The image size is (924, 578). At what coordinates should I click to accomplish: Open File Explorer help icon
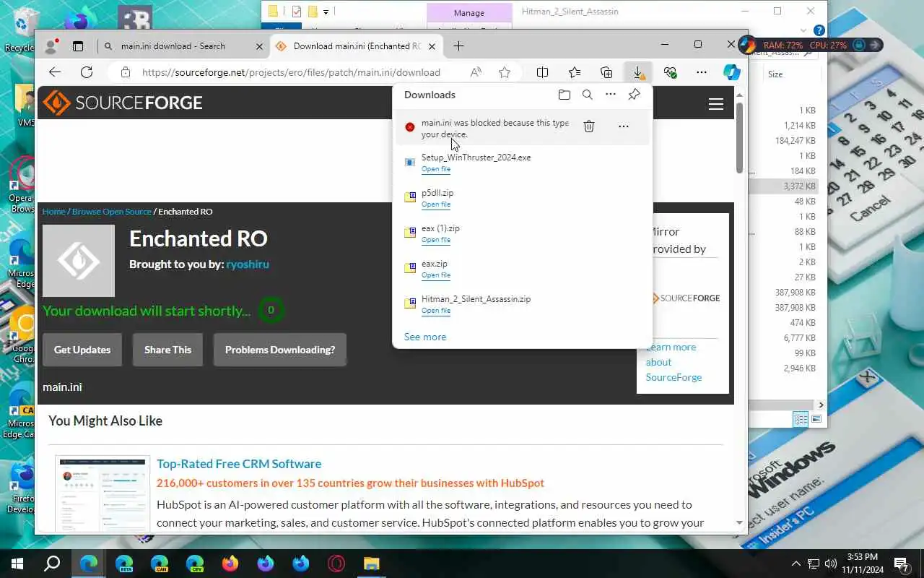(x=819, y=31)
